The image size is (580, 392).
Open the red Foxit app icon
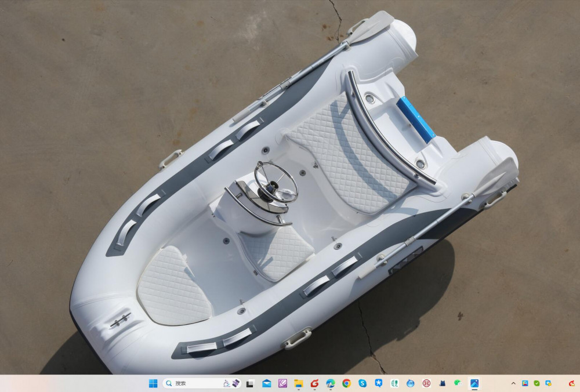[314, 383]
